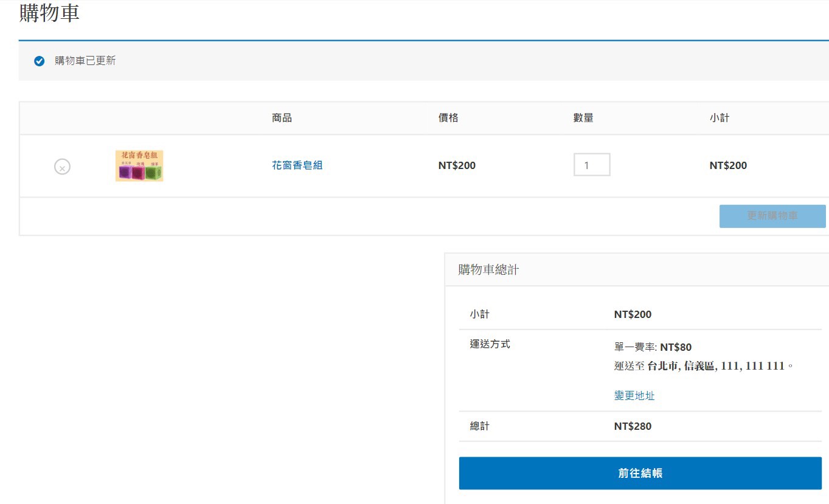Click the 單一費率 NT$80 shipping rate
Screen dimensions: 829x504
pos(653,348)
